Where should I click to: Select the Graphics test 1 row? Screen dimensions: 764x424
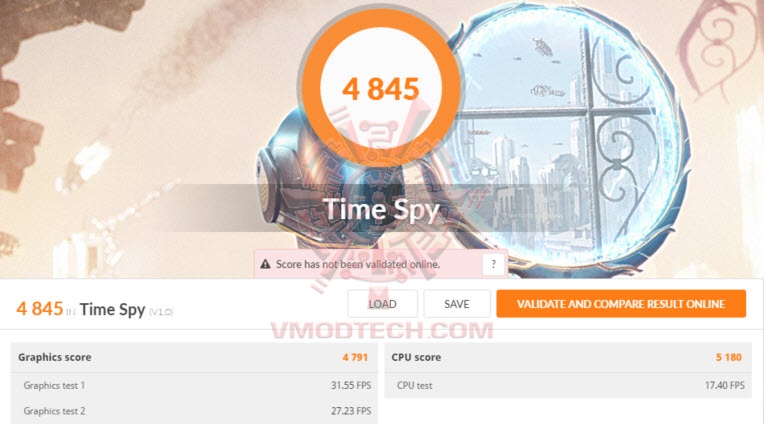pyautogui.click(x=194, y=385)
